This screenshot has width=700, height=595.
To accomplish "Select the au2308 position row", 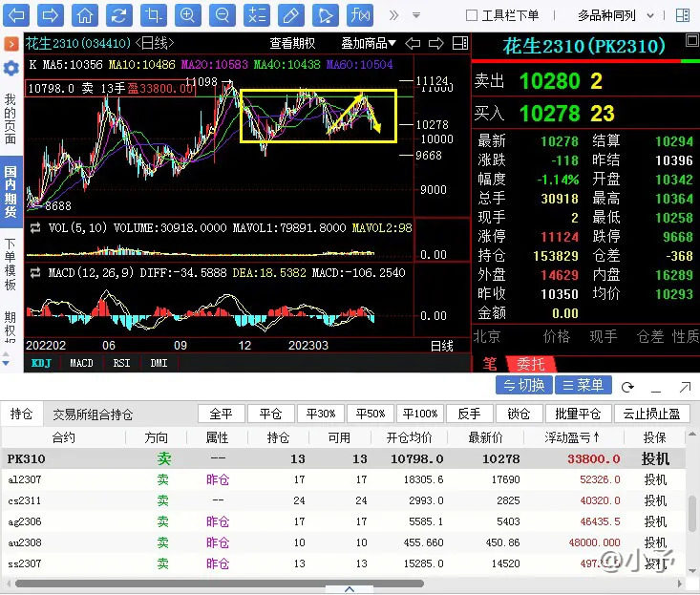I will (343, 542).
